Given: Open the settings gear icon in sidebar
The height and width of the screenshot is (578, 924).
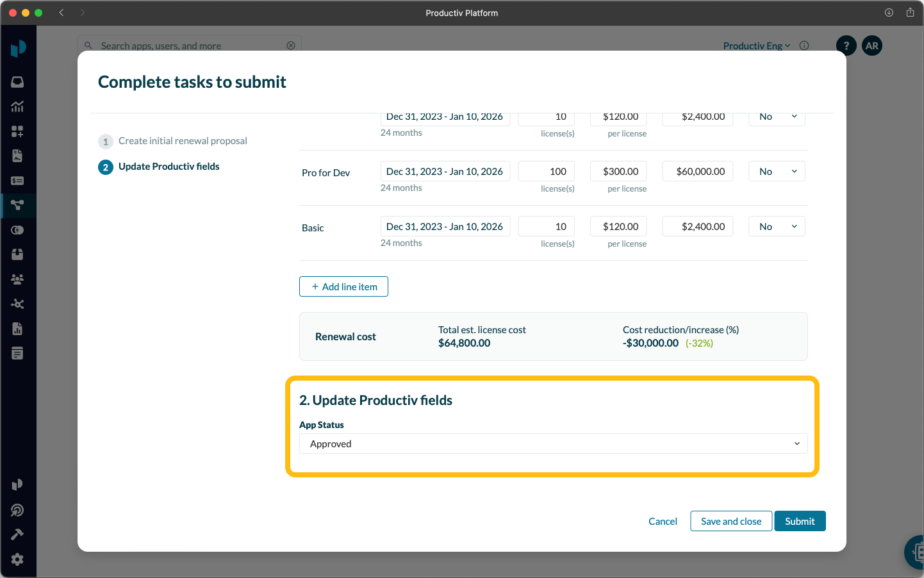Looking at the screenshot, I should click(17, 559).
